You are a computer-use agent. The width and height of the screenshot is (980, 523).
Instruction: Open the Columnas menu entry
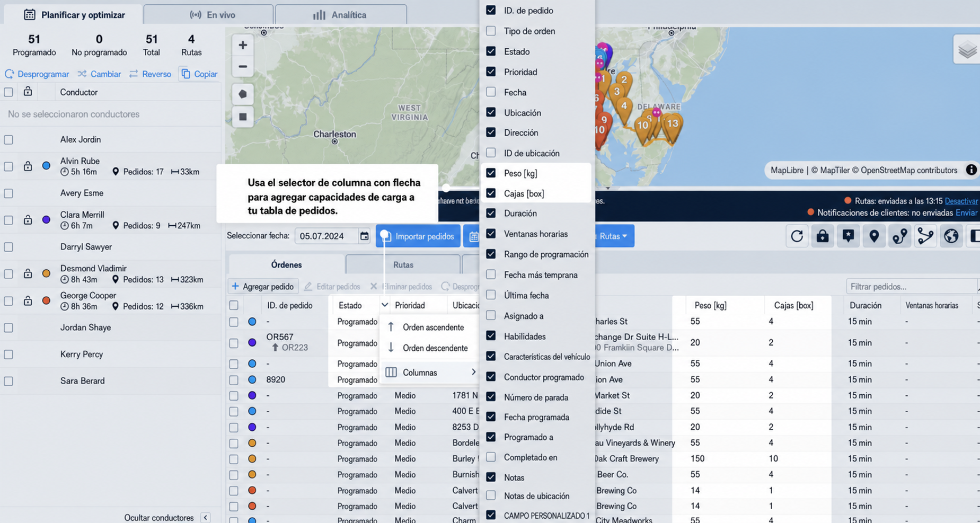(x=428, y=372)
